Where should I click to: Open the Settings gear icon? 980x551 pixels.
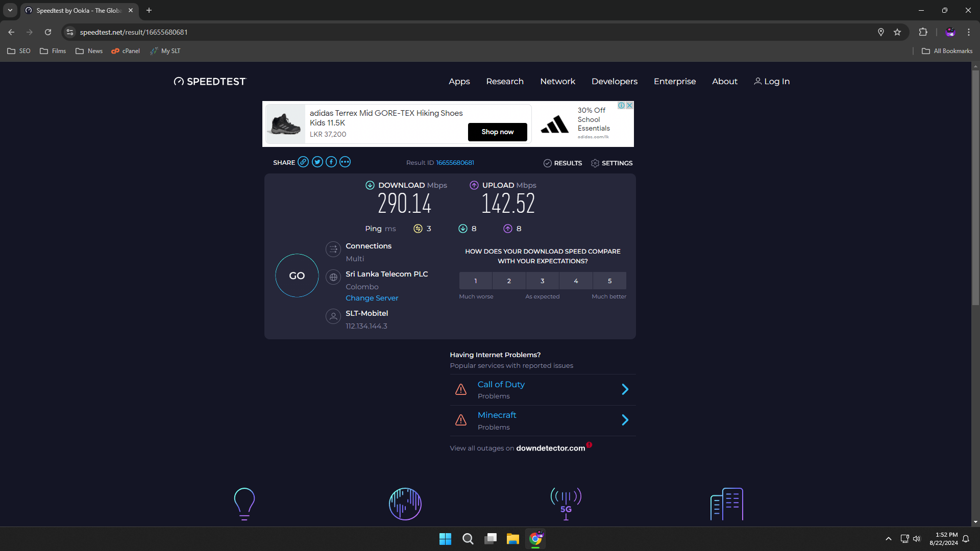[x=595, y=163]
